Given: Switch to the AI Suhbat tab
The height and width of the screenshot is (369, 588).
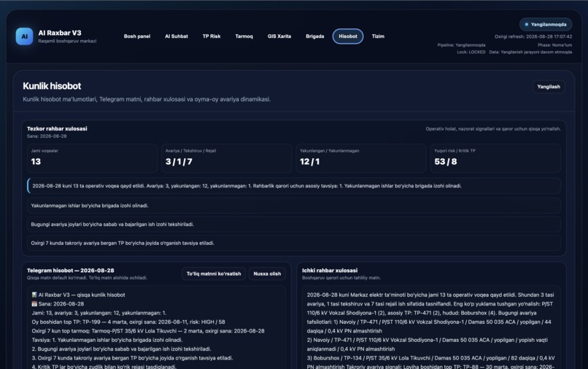Looking at the screenshot, I should (177, 36).
